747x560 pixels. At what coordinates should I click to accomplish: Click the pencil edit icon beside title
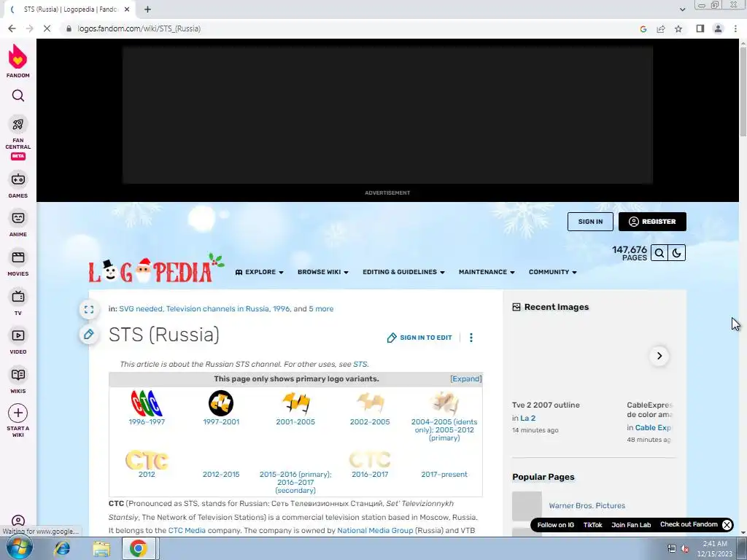(89, 334)
